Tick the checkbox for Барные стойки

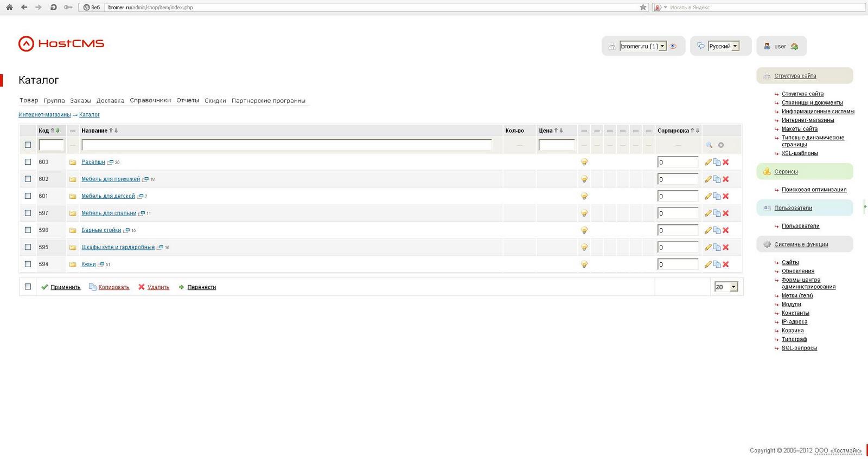pyautogui.click(x=28, y=230)
